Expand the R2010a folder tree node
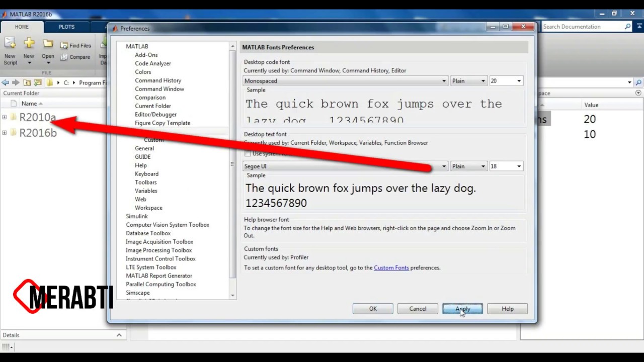This screenshot has width=644, height=362. [x=5, y=117]
